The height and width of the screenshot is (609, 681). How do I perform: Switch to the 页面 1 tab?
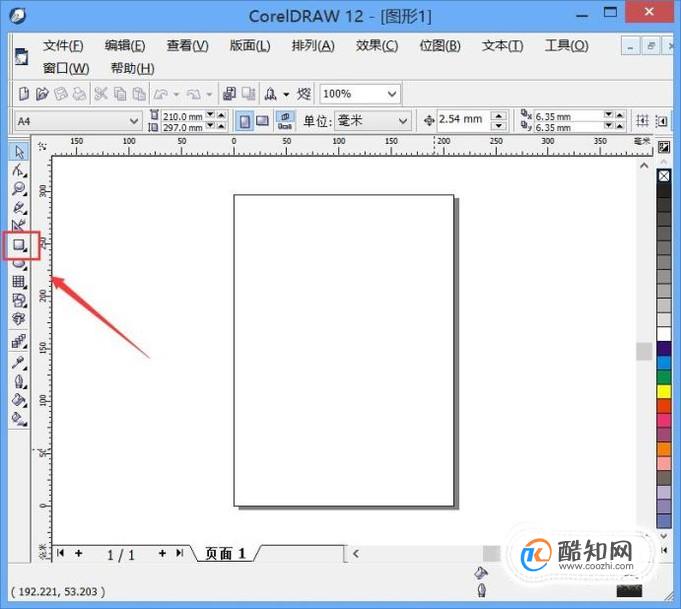click(225, 553)
